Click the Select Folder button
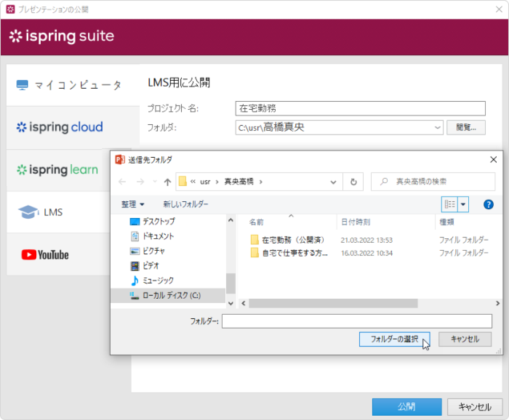The width and height of the screenshot is (509, 420). (x=394, y=339)
